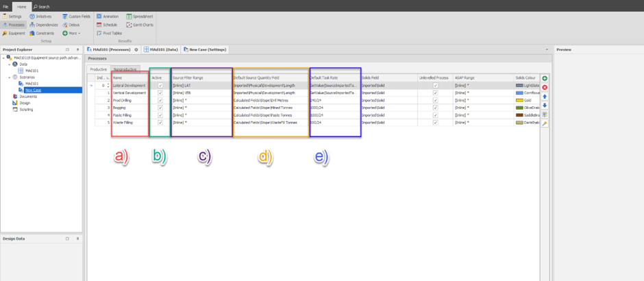Open the Spreadsheet results view
Image resolution: width=644 pixels, height=281 pixels.
(140, 16)
